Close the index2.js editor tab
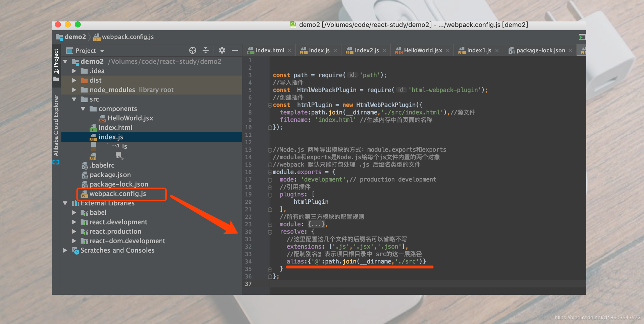 pyautogui.click(x=384, y=51)
